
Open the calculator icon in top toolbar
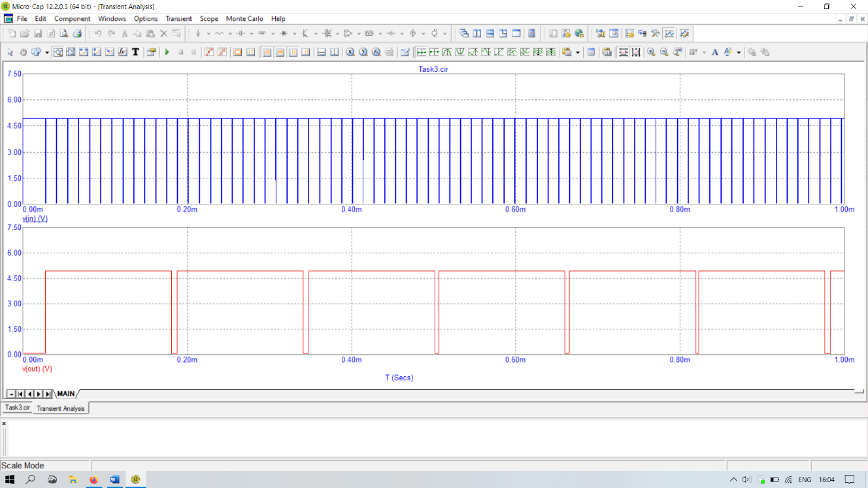[x=532, y=33]
